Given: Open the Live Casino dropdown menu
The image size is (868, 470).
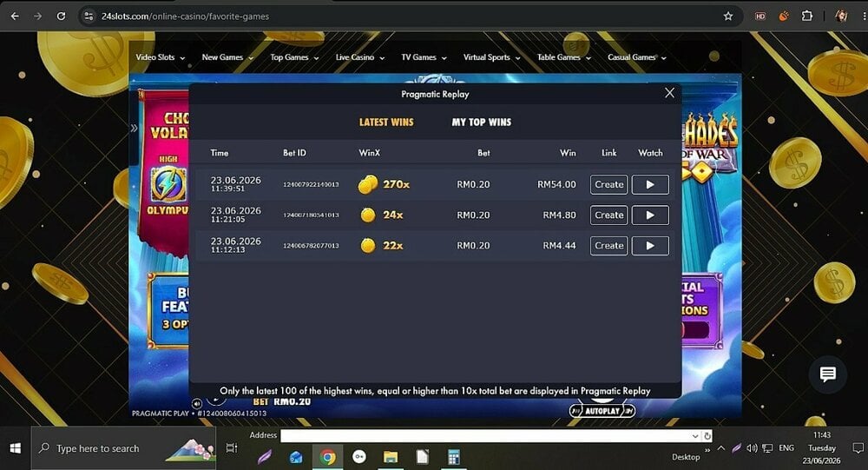Looking at the screenshot, I should pyautogui.click(x=360, y=57).
